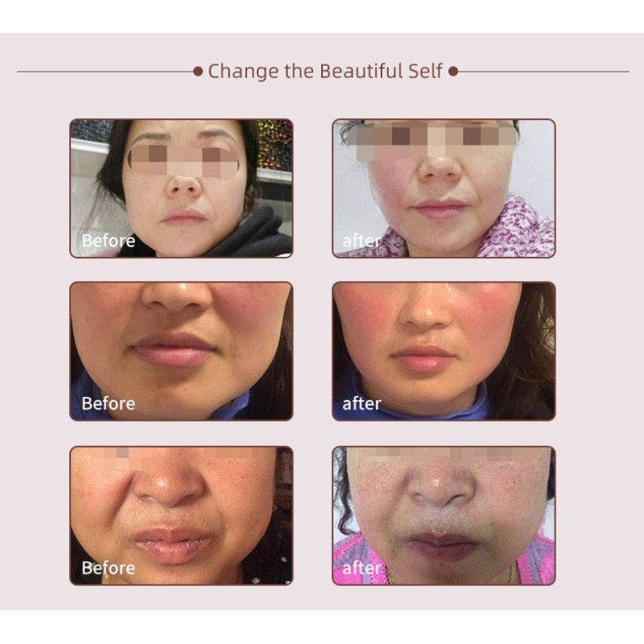Click the blurred strip atop the bottom-right photo
Screen dimensions: 644x644
[443, 455]
